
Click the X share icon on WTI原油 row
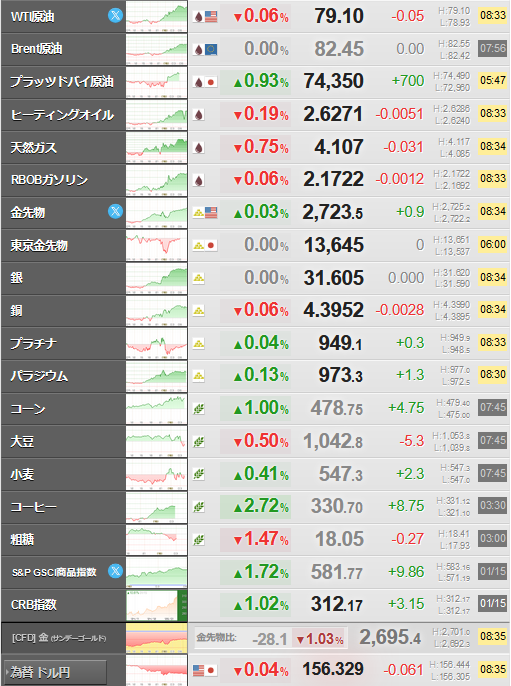point(115,16)
